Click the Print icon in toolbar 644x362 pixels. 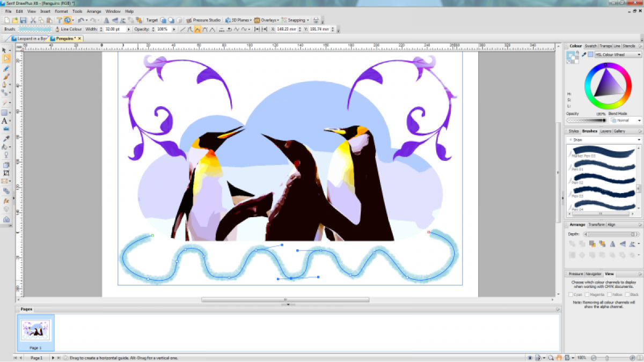[316, 20]
